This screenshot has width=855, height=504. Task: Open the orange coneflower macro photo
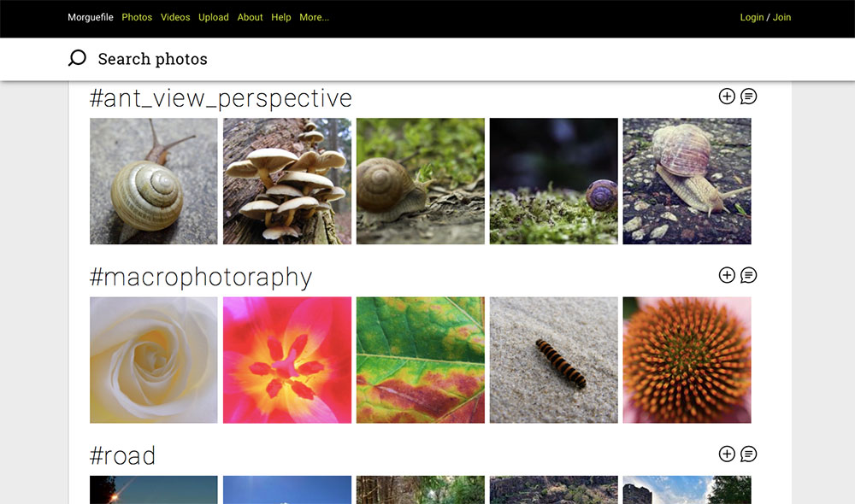(x=687, y=360)
